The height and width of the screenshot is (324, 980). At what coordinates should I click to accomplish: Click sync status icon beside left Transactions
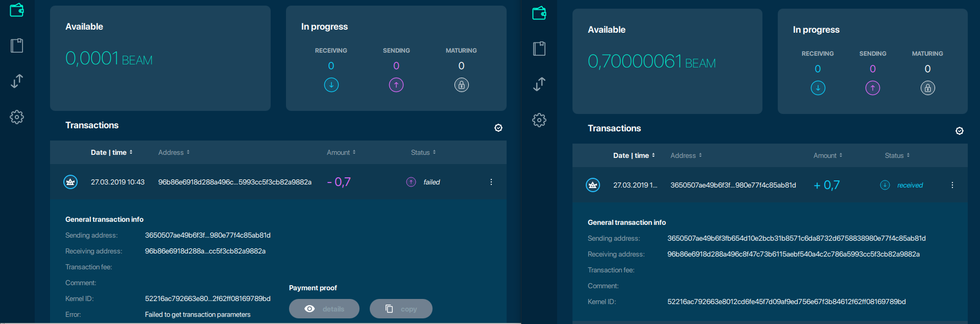pos(498,128)
